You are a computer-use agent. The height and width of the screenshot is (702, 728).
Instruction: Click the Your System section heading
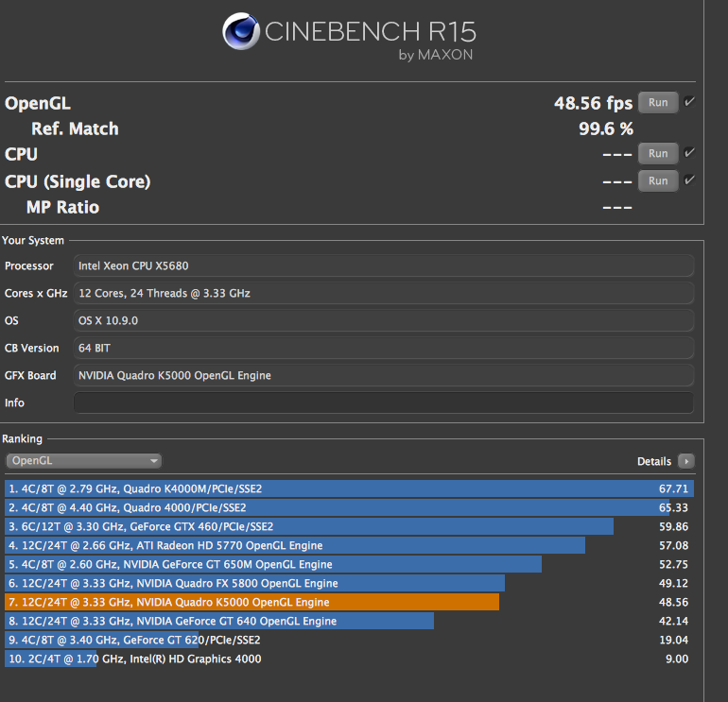[33, 240]
